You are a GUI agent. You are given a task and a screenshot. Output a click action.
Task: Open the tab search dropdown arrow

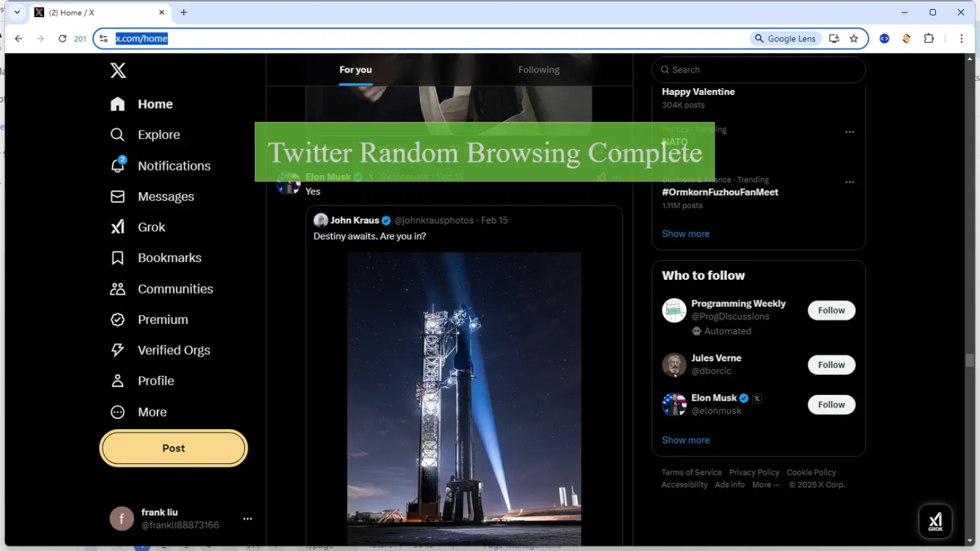tap(17, 12)
